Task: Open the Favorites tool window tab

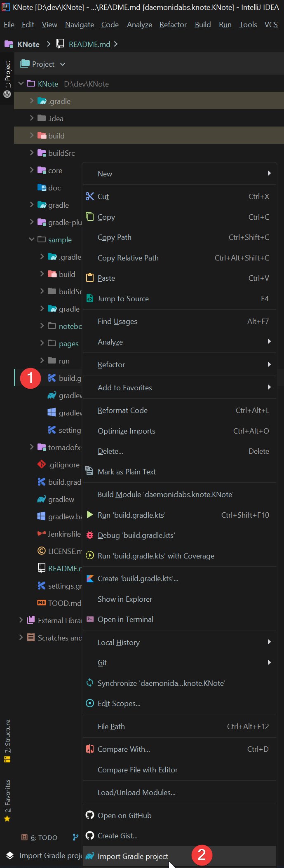Action: pos(7,800)
